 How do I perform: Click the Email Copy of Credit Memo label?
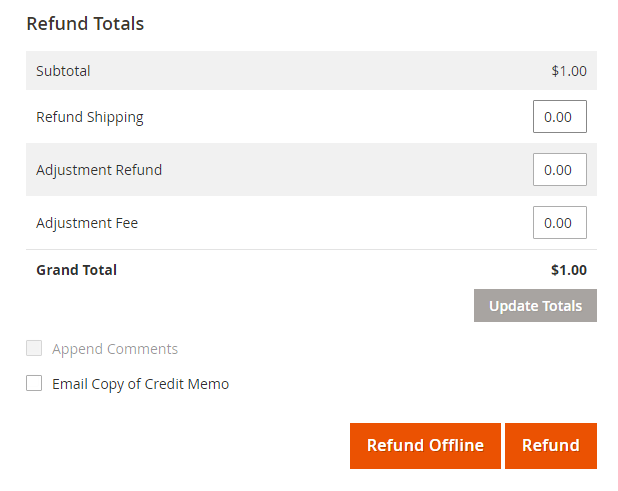[x=140, y=384]
